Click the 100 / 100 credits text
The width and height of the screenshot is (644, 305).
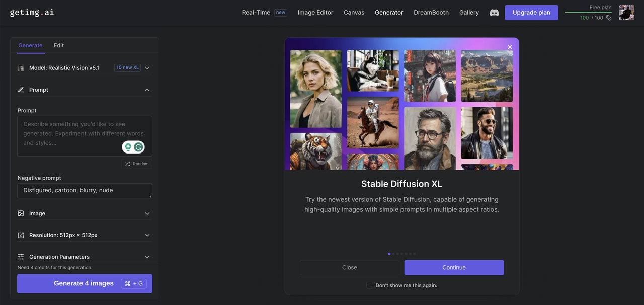pos(591,18)
